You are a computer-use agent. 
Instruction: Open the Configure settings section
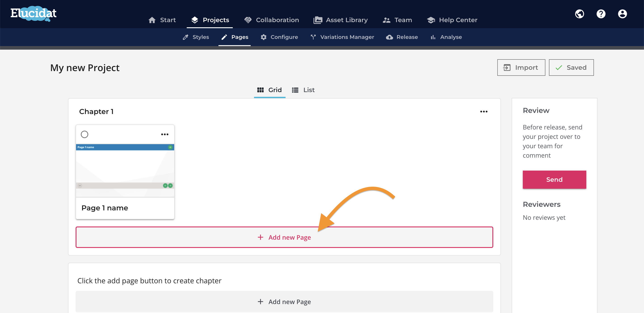(x=279, y=37)
